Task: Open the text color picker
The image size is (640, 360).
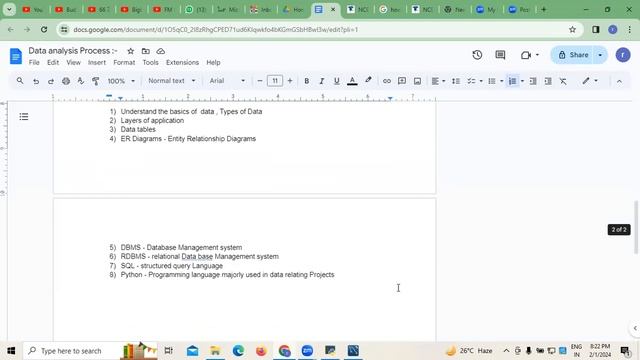Action: pos(352,81)
